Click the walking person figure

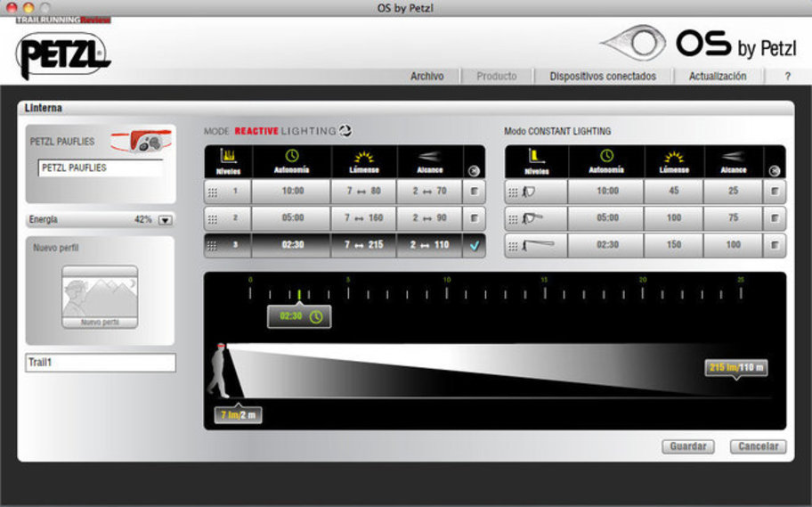(218, 370)
